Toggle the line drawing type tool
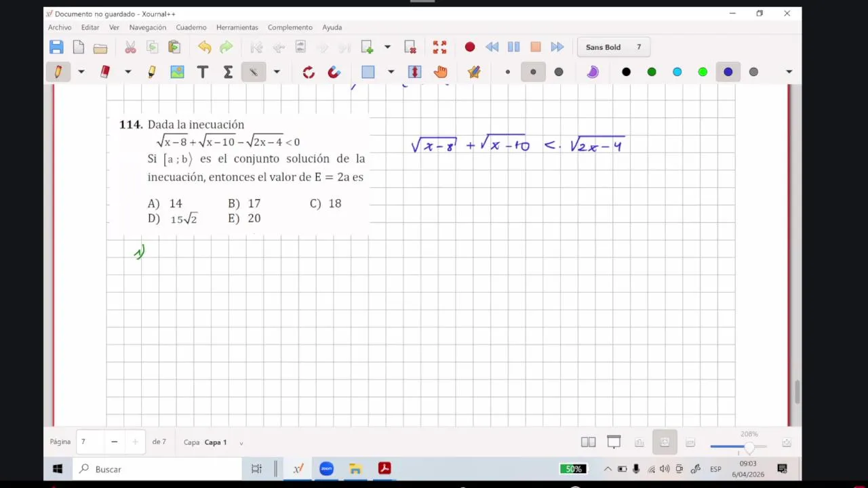This screenshot has height=488, width=868. (254, 72)
